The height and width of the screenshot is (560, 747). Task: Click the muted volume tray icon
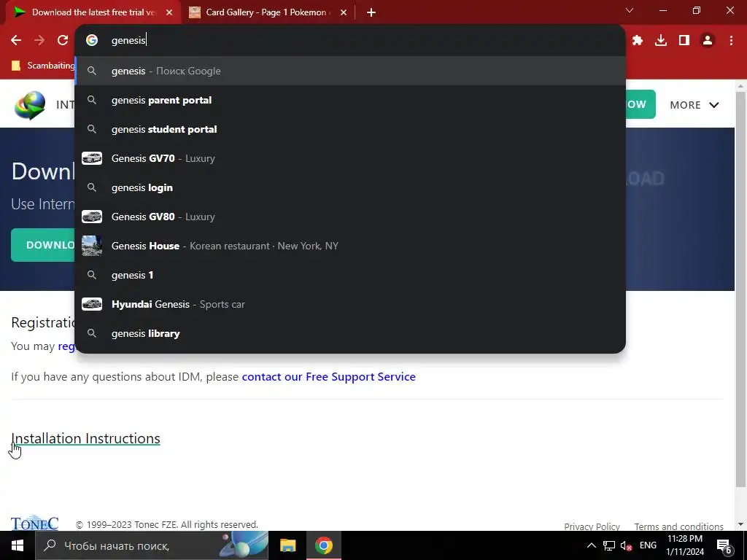pyautogui.click(x=627, y=545)
